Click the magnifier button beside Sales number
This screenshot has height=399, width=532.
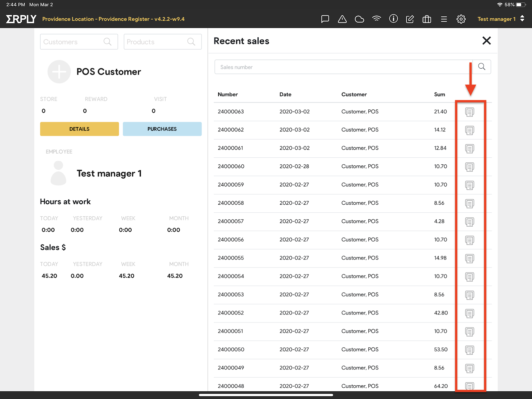[x=481, y=67]
